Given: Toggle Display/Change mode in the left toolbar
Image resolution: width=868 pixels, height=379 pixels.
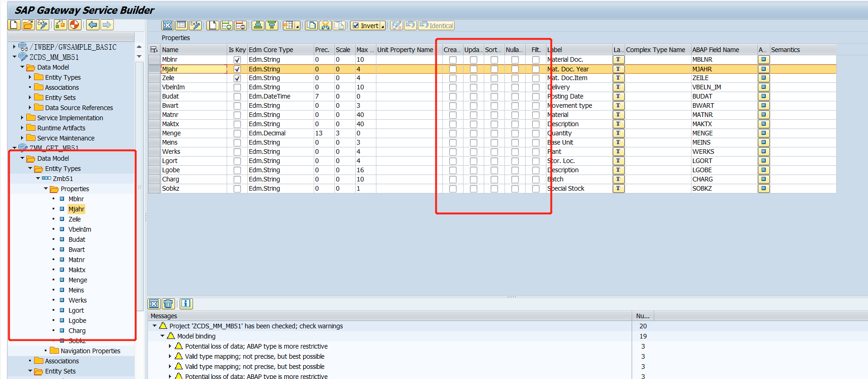Looking at the screenshot, I should pos(42,25).
